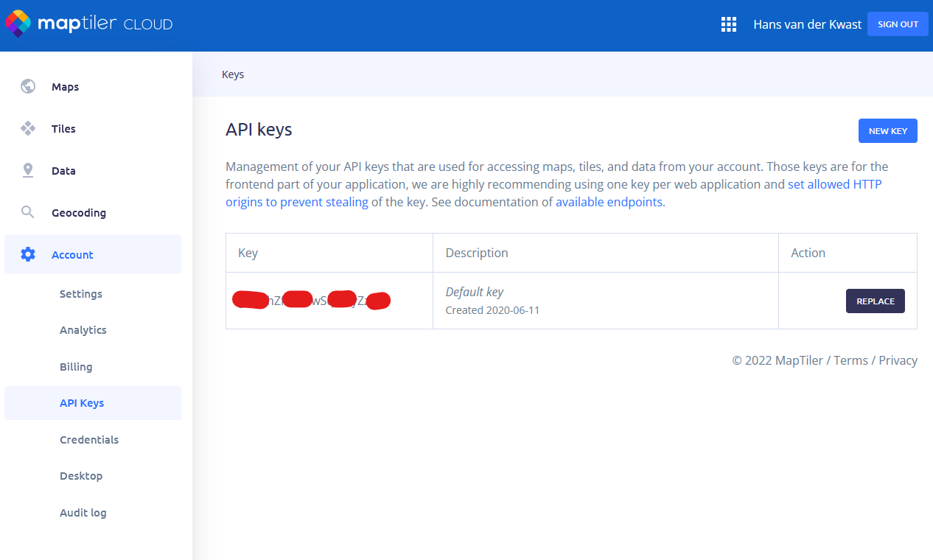The height and width of the screenshot is (560, 933).
Task: Click the Key column header
Action: point(248,253)
